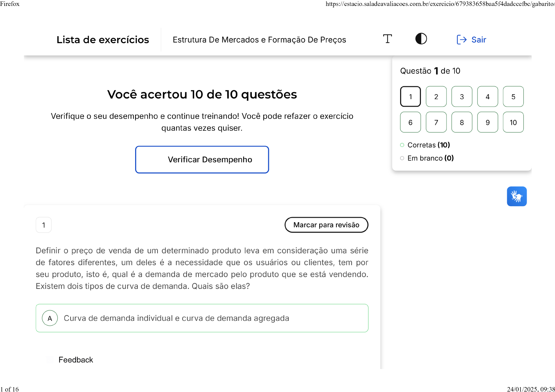Click Marcar para revisão button
The height and width of the screenshot is (392, 555).
click(326, 225)
